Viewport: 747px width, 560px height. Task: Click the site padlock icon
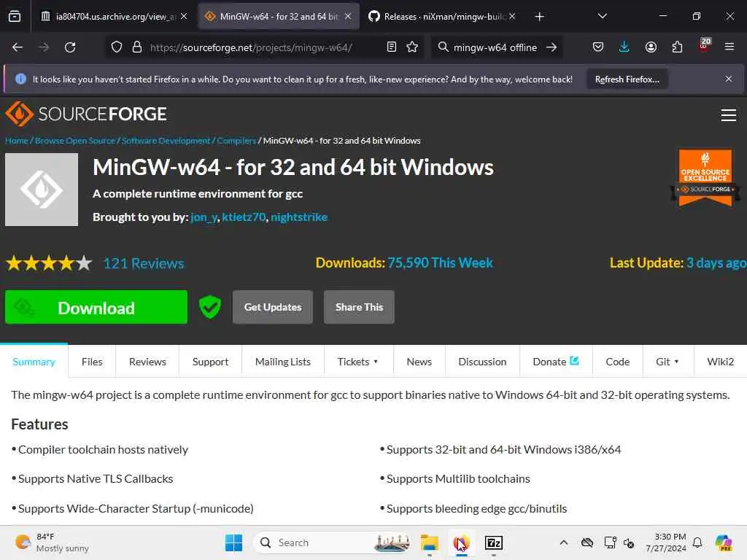137,47
